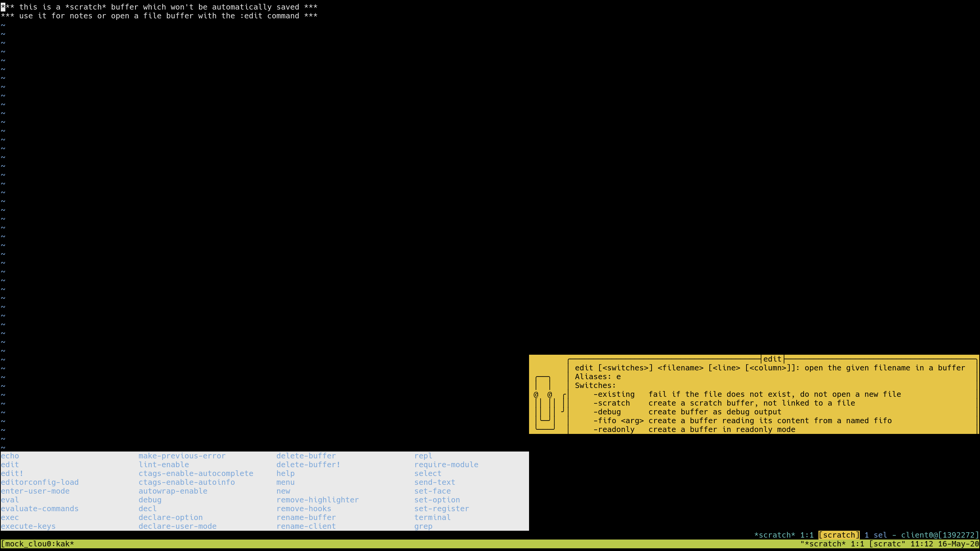Pick the 'edit!' completion entry
The image size is (980, 551).
[12, 473]
